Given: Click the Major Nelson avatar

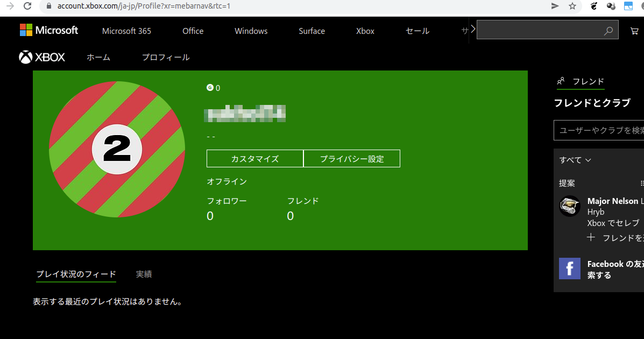Looking at the screenshot, I should (x=570, y=206).
